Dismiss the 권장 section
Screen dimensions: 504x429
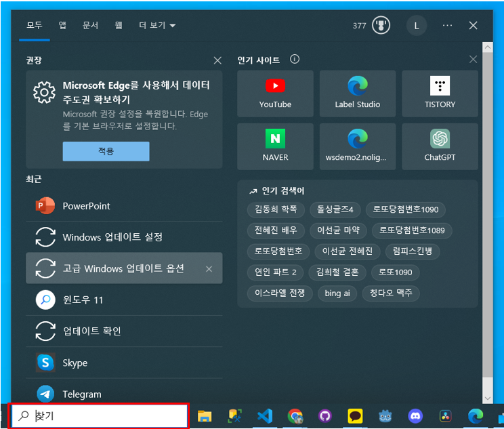[x=217, y=60]
